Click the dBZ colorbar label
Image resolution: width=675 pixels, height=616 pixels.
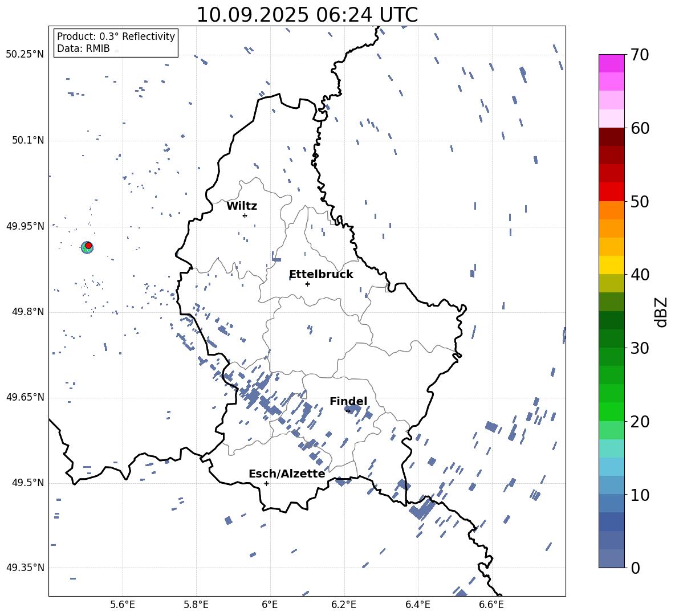(661, 312)
